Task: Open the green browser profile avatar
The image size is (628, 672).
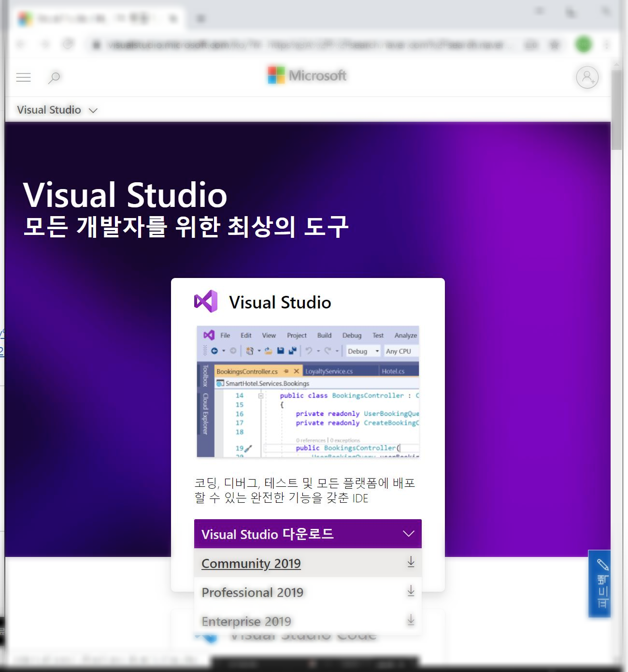Action: 584,44
